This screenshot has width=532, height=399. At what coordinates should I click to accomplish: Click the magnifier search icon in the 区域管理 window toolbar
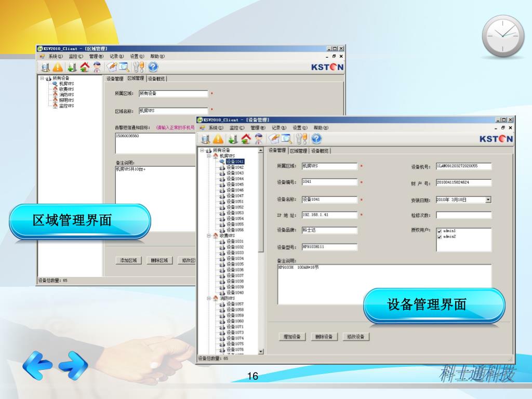pos(124,67)
